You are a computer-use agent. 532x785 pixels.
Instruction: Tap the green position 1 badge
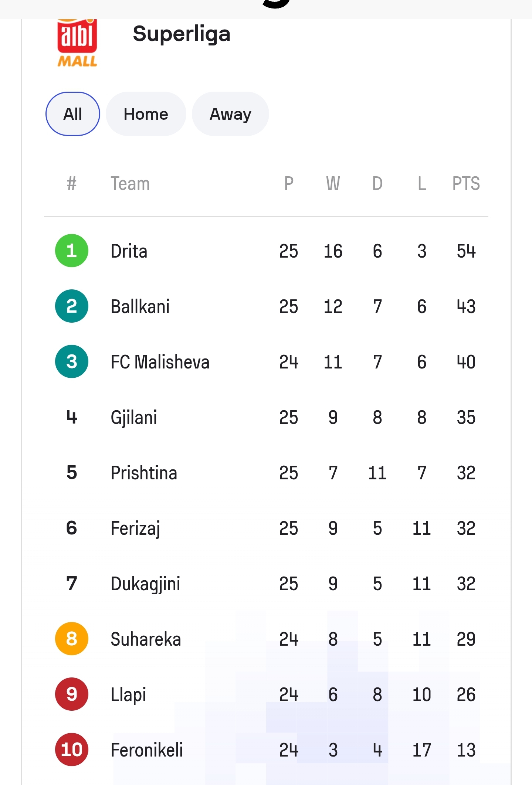pos(72,251)
